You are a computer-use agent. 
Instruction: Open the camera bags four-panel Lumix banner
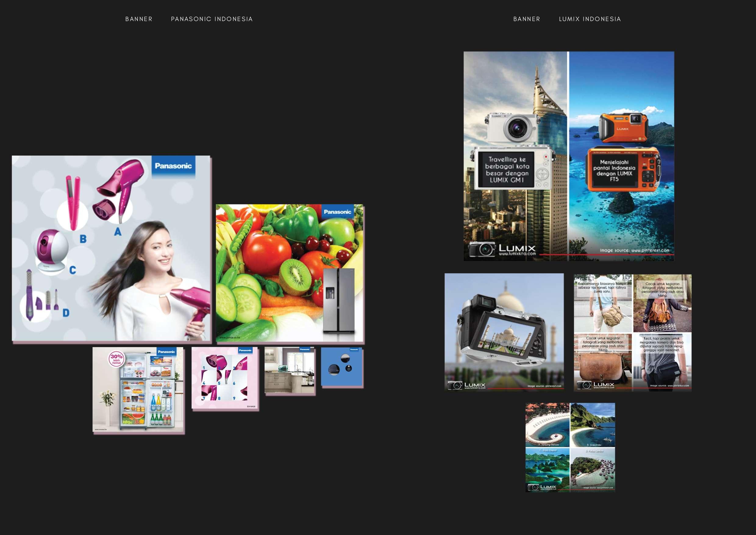click(632, 332)
